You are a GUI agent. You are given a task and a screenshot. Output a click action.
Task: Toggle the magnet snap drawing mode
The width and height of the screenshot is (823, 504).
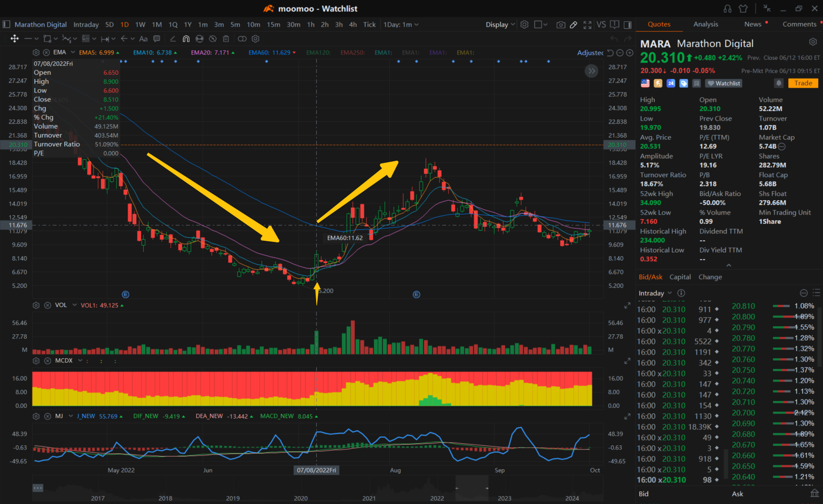click(186, 38)
